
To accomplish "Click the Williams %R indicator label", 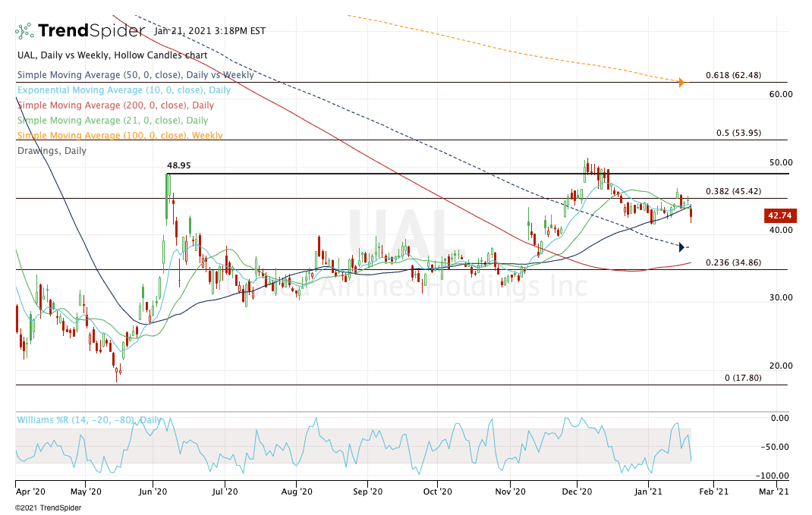I will pos(89,419).
